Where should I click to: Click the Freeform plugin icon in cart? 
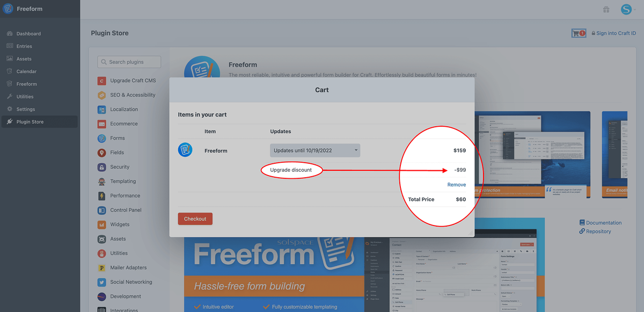click(185, 150)
